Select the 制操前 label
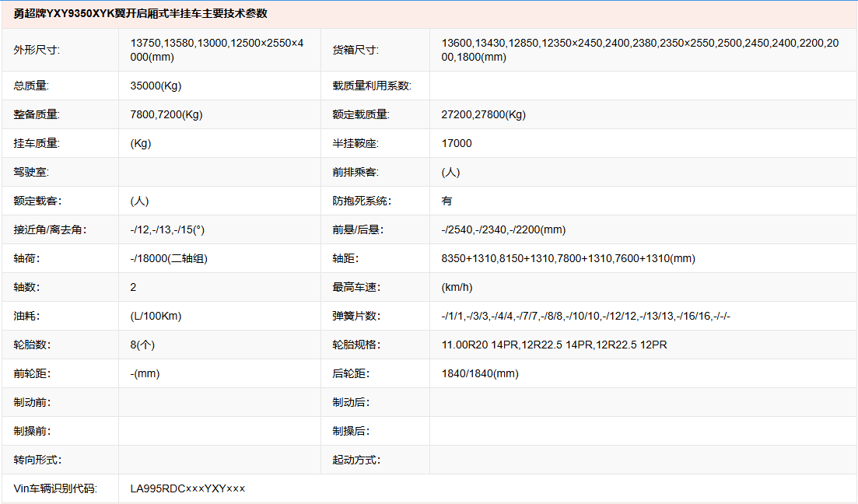 (32, 431)
